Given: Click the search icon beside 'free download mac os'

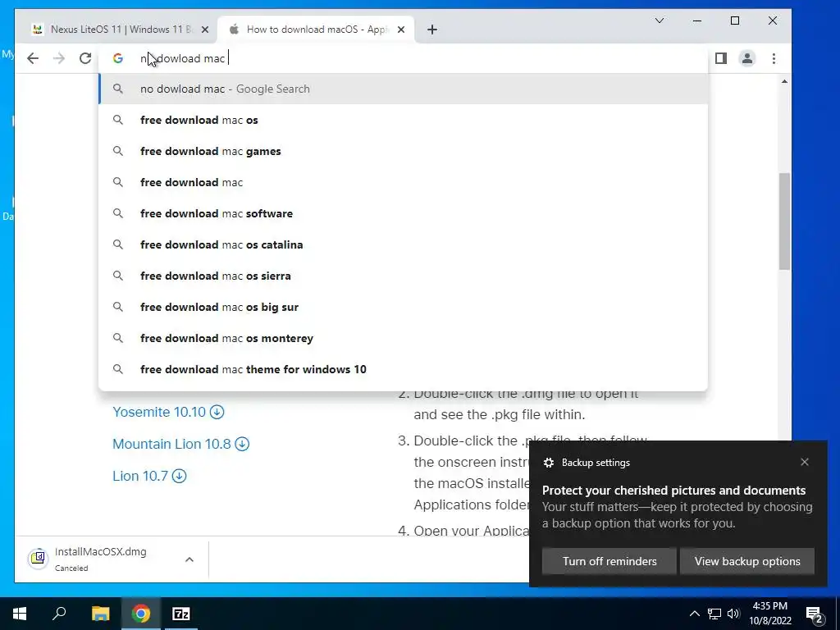Looking at the screenshot, I should pyautogui.click(x=118, y=120).
